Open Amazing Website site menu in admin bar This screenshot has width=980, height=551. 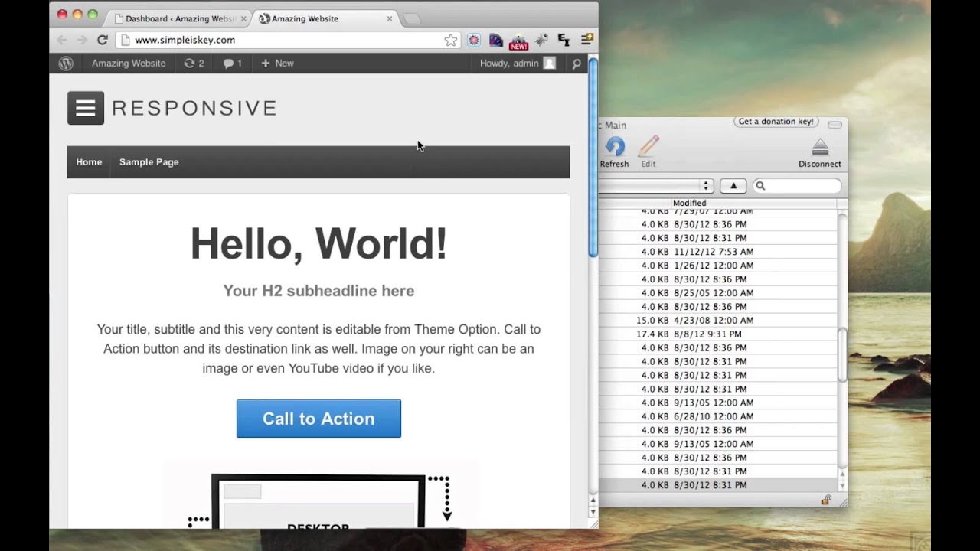tap(129, 64)
